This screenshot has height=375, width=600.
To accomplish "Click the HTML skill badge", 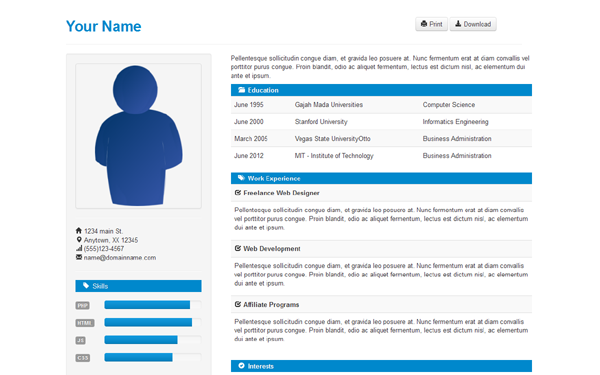I will pyautogui.click(x=85, y=323).
